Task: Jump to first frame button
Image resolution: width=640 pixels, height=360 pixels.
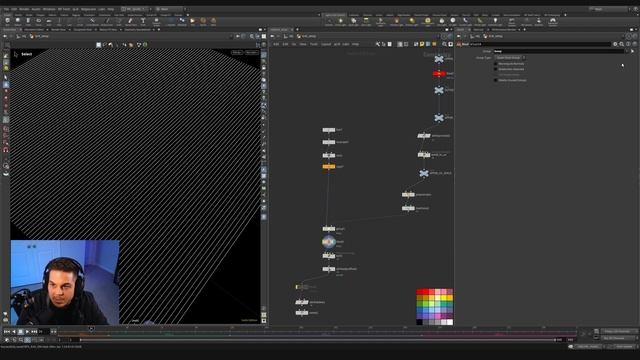Action: click(x=7, y=331)
